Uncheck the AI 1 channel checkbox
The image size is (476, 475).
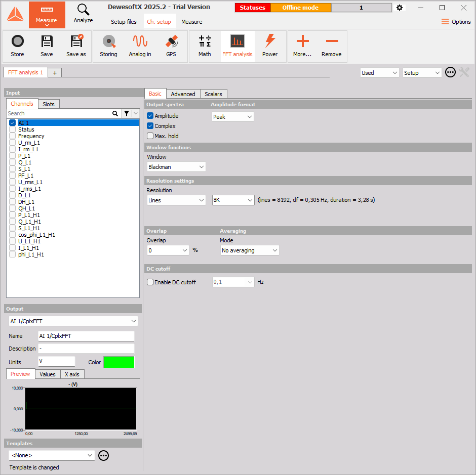click(13, 123)
